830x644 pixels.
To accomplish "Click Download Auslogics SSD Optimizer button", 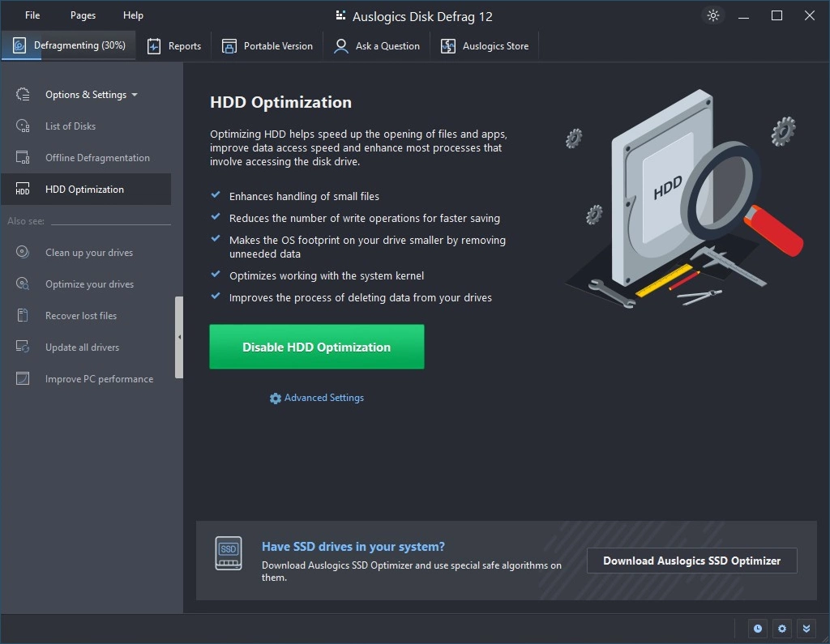I will click(x=691, y=561).
